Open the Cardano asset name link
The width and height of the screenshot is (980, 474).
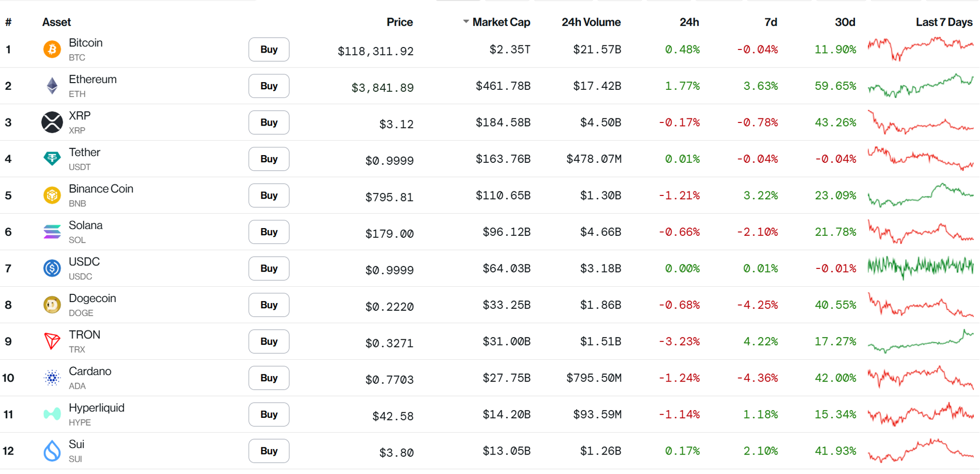tap(90, 371)
